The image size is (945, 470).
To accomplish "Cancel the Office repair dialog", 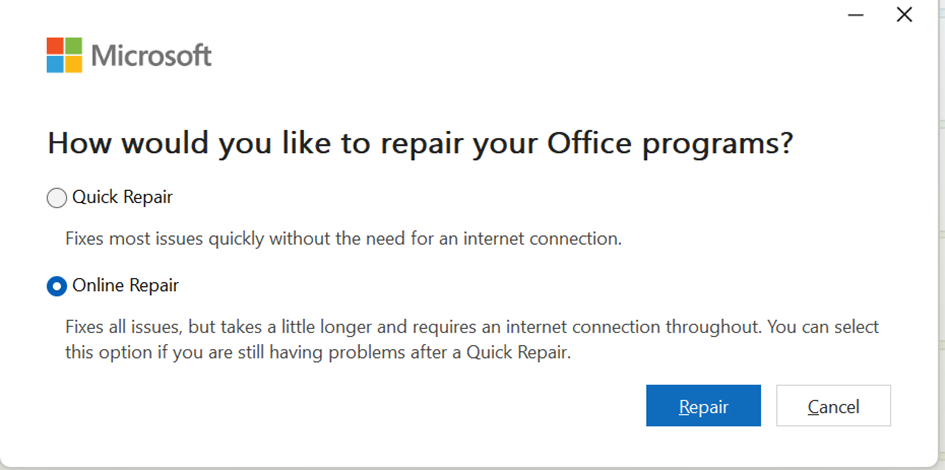I will point(834,406).
